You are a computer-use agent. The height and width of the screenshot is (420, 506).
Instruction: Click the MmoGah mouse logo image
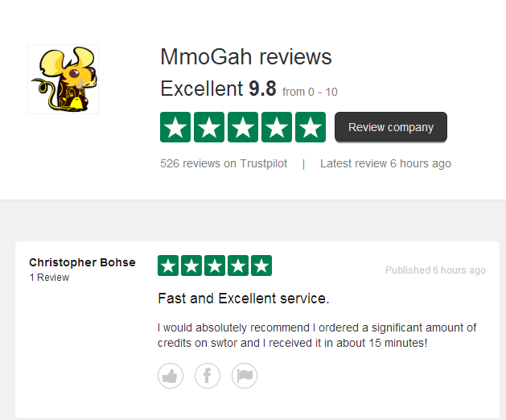[64, 79]
